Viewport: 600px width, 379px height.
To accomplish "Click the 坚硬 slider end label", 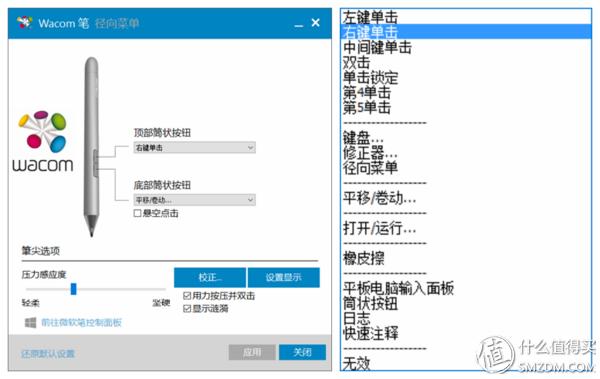I will [161, 303].
